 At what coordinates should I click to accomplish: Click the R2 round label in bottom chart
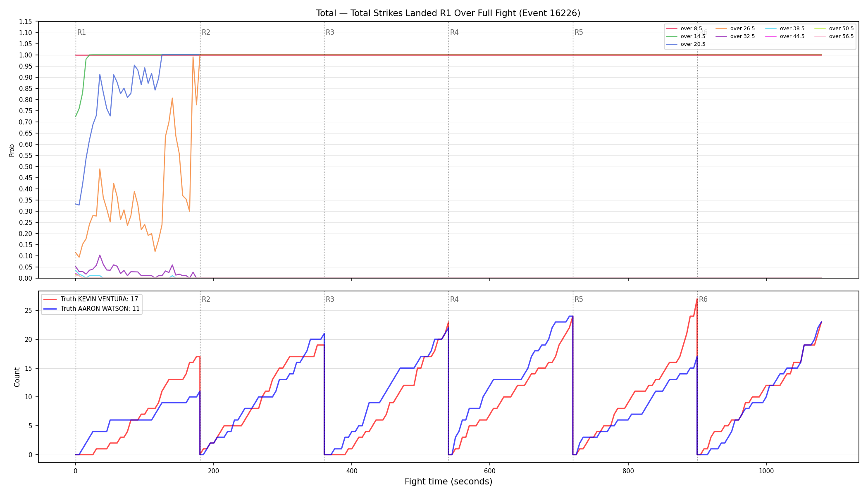click(206, 299)
